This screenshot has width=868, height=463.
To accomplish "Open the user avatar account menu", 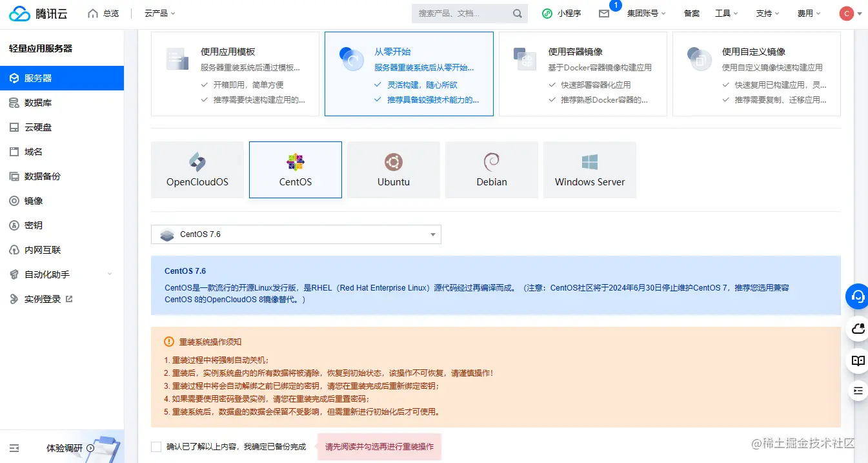I will coord(851,13).
